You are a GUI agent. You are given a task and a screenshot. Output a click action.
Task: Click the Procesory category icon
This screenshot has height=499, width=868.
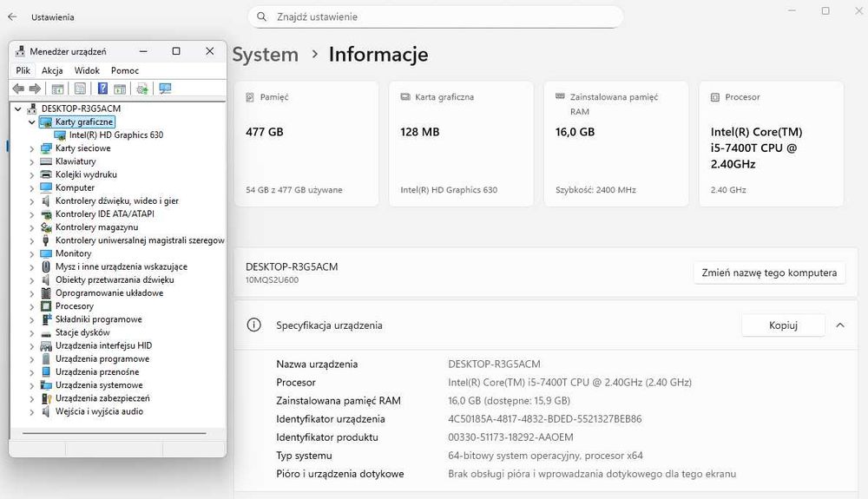tap(46, 306)
